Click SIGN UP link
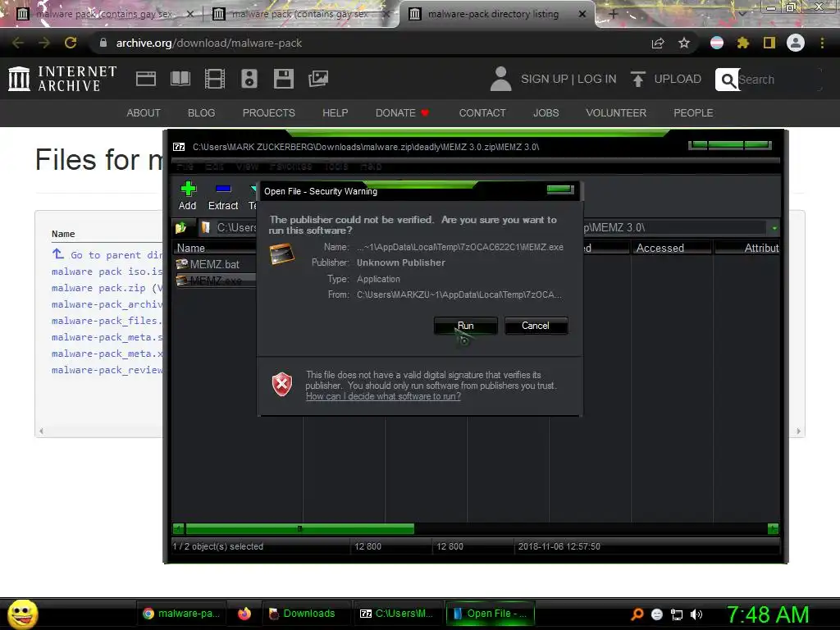 pyautogui.click(x=545, y=79)
